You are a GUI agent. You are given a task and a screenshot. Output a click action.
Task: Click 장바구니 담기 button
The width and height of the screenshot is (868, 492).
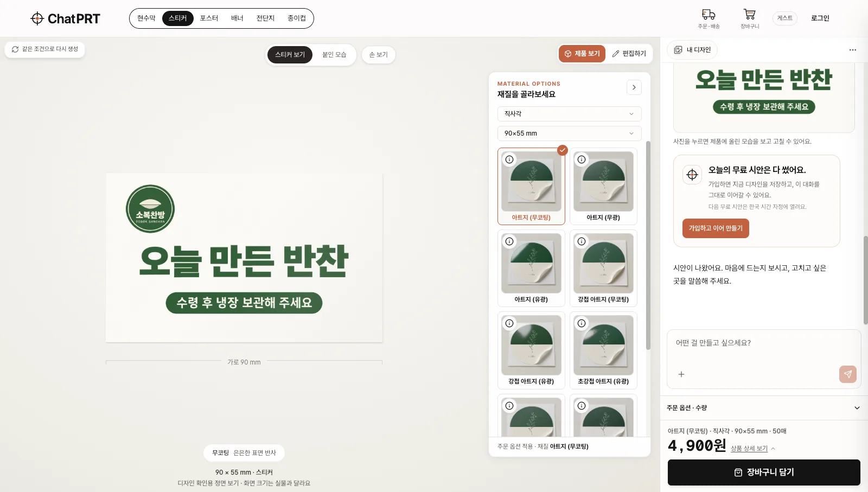(764, 472)
